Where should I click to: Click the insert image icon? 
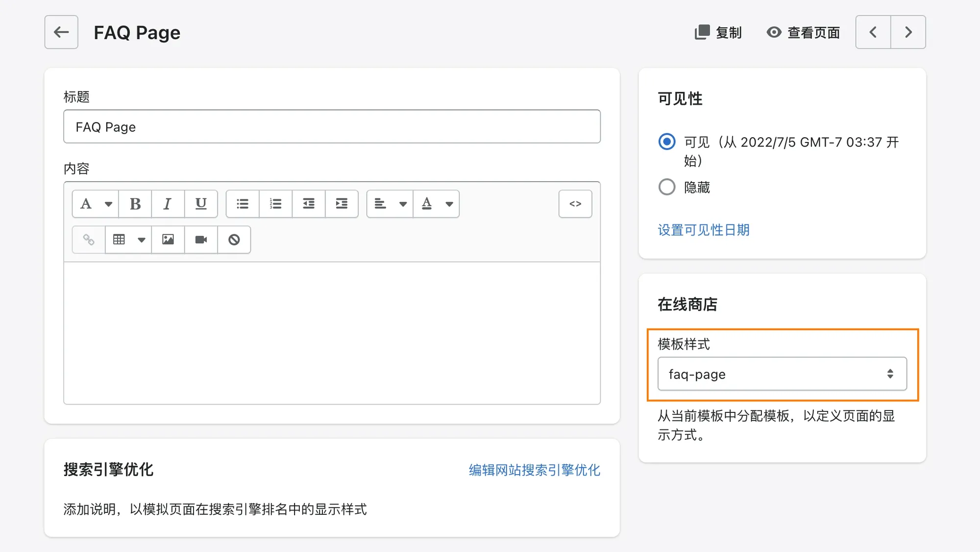coord(168,239)
